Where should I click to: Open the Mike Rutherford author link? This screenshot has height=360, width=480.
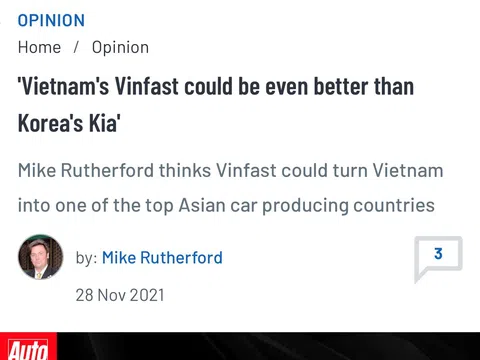[162, 258]
